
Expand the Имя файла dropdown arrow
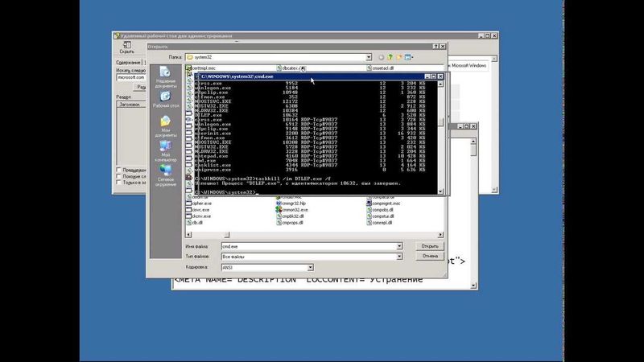[x=398, y=246]
